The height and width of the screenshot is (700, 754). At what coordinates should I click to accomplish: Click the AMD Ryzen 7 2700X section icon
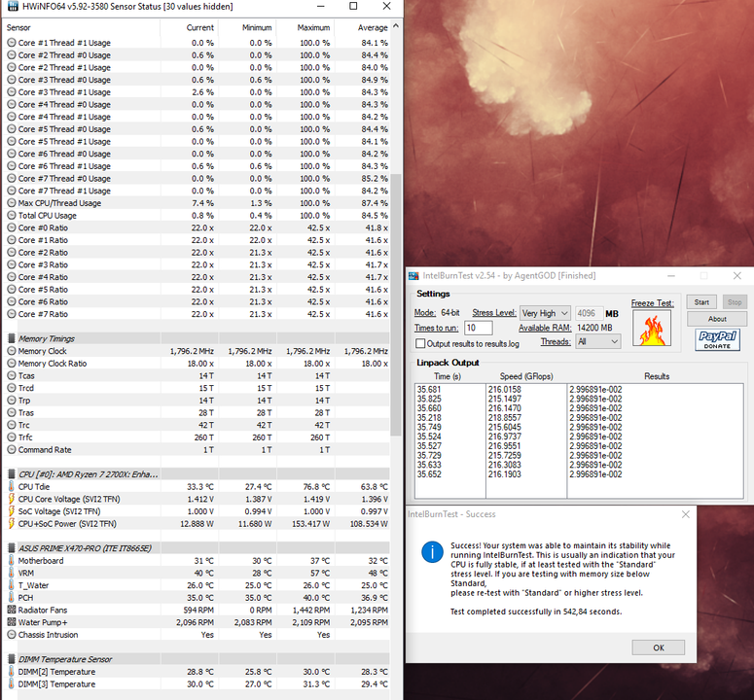[x=12, y=474]
